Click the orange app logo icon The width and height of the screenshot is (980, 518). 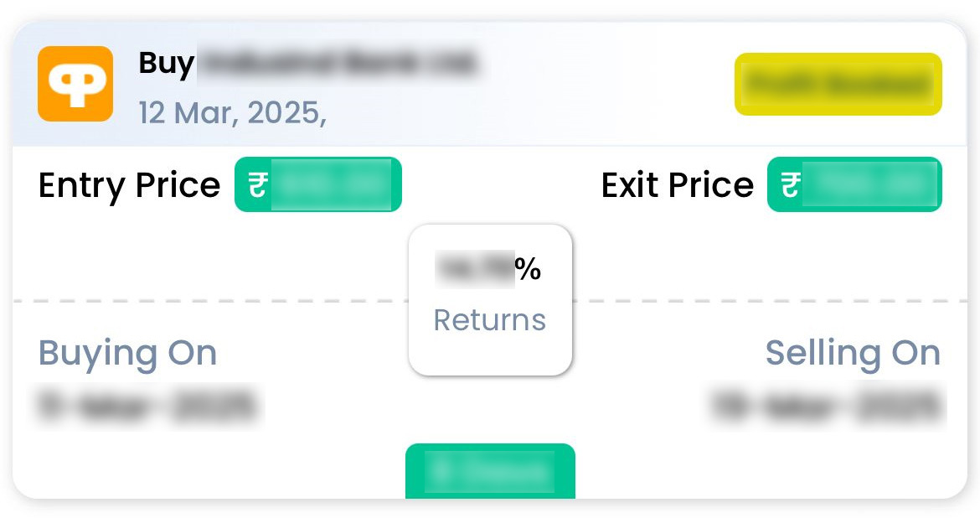point(75,84)
